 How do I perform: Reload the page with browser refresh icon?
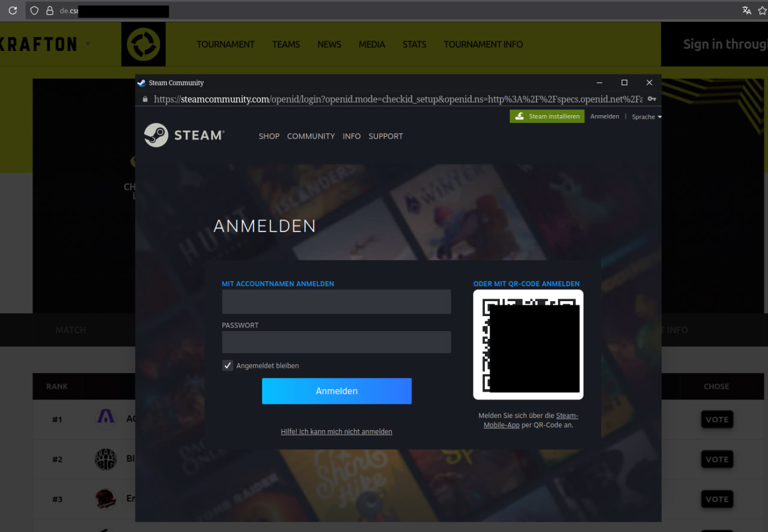click(13, 11)
